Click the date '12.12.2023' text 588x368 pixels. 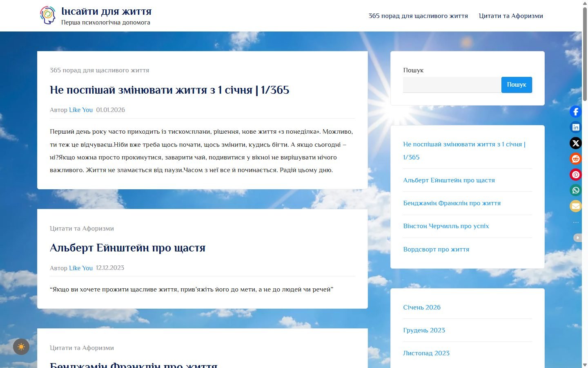(x=110, y=268)
